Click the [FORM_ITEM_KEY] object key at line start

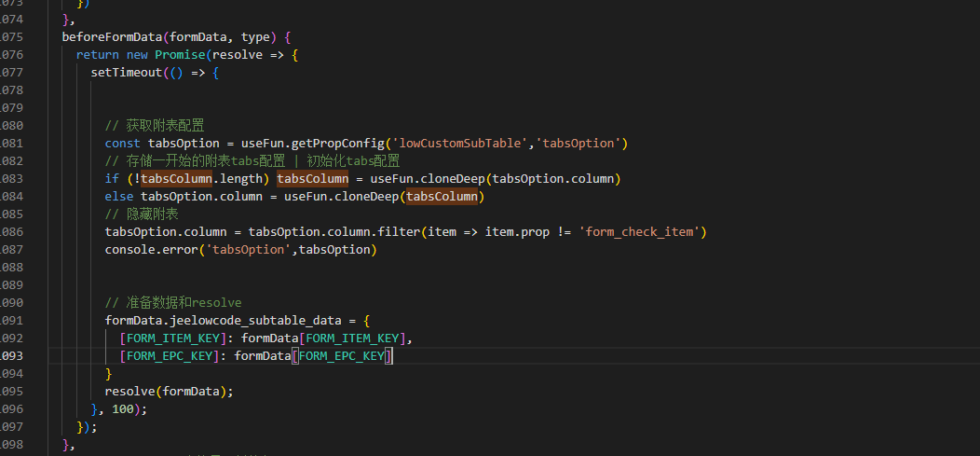176,338
